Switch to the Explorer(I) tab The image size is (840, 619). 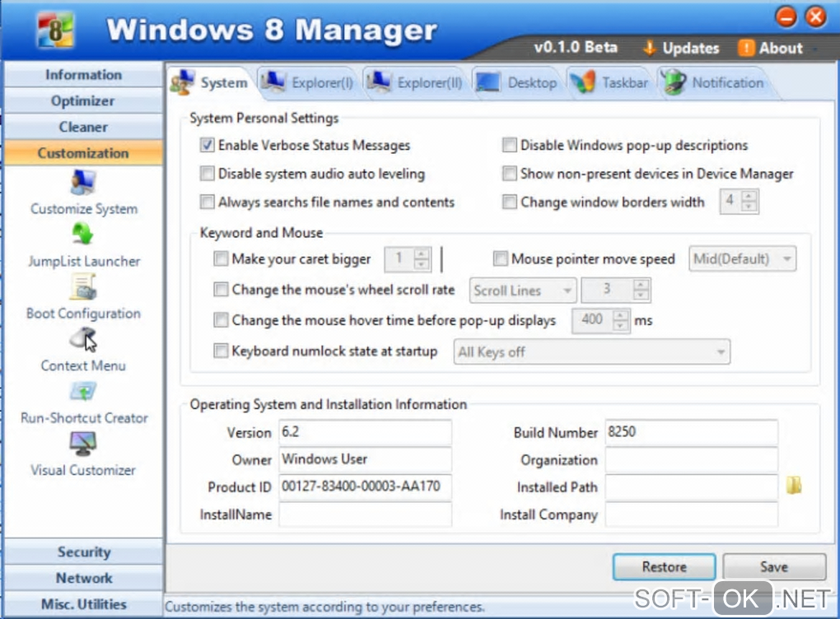[307, 83]
